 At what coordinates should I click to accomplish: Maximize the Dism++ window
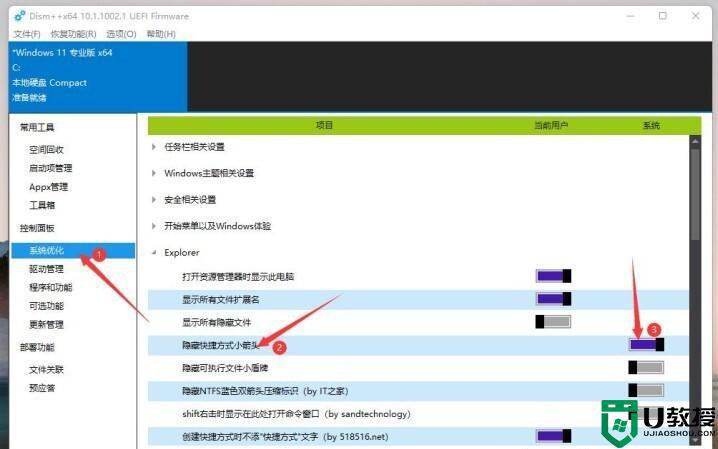(662, 16)
